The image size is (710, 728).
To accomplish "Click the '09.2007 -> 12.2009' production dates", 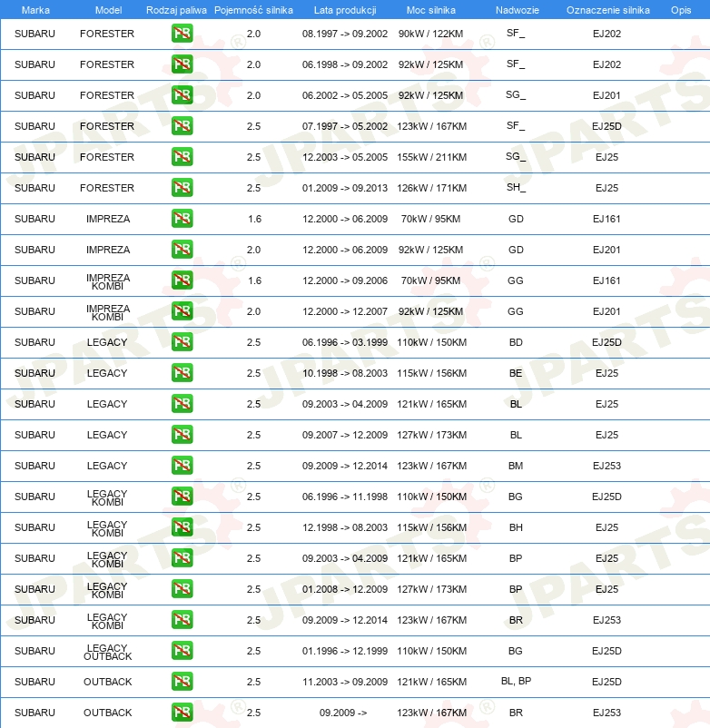I will click(344, 435).
